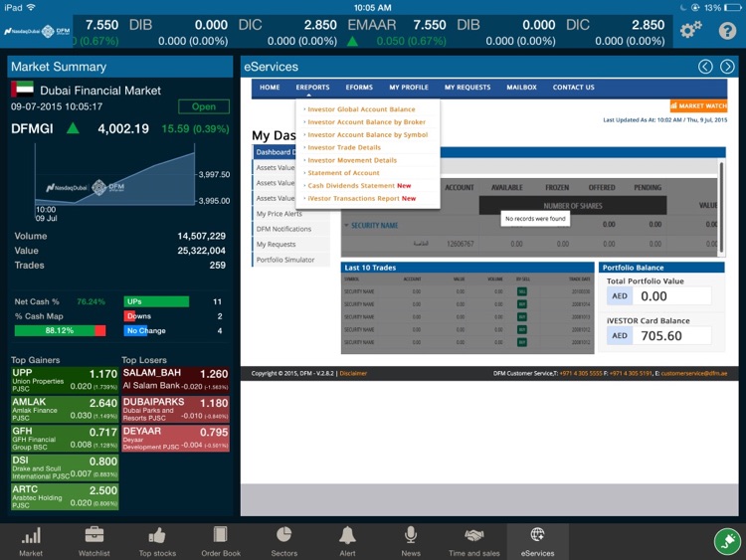Click the holdings table vertical scrollbar

coord(721,207)
